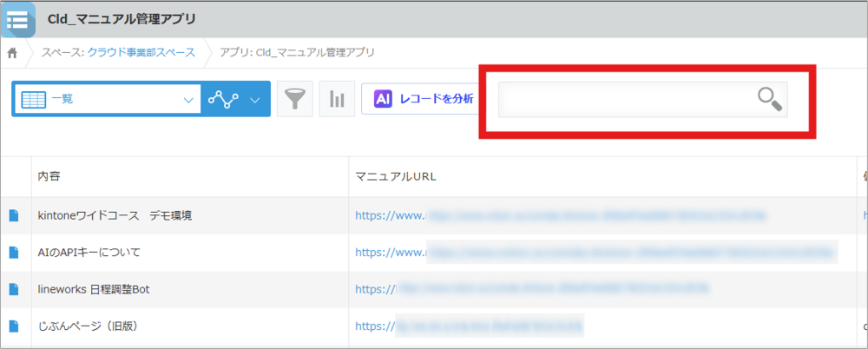Image resolution: width=868 pixels, height=349 pixels.
Task: Open the URL link in the kintoneワイドコース row
Action: pyautogui.click(x=561, y=216)
